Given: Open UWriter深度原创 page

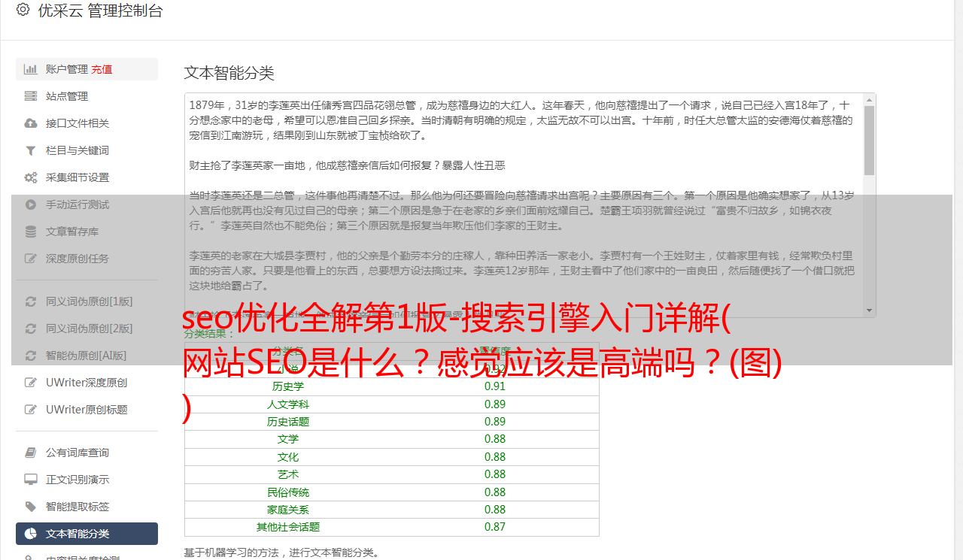Looking at the screenshot, I should tap(87, 383).
